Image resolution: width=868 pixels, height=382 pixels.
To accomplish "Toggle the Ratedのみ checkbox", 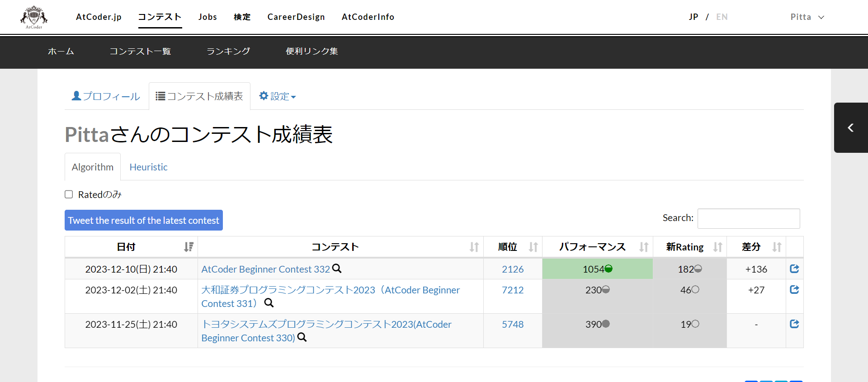I will pyautogui.click(x=69, y=194).
